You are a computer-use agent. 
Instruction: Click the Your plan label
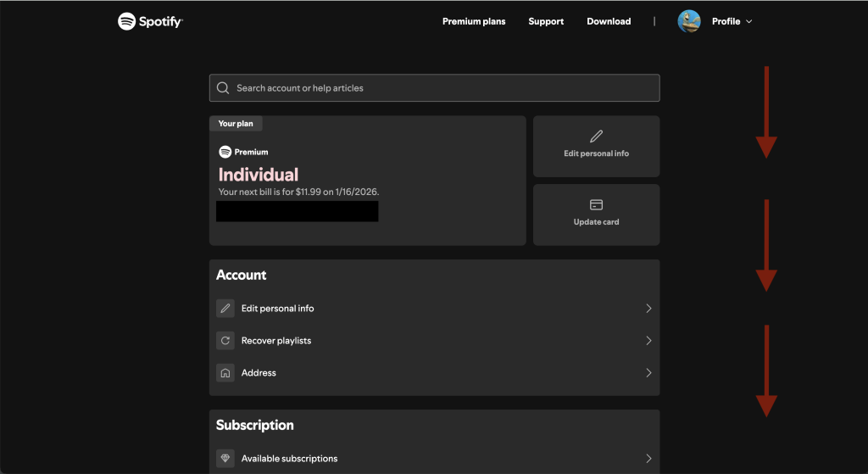click(236, 124)
